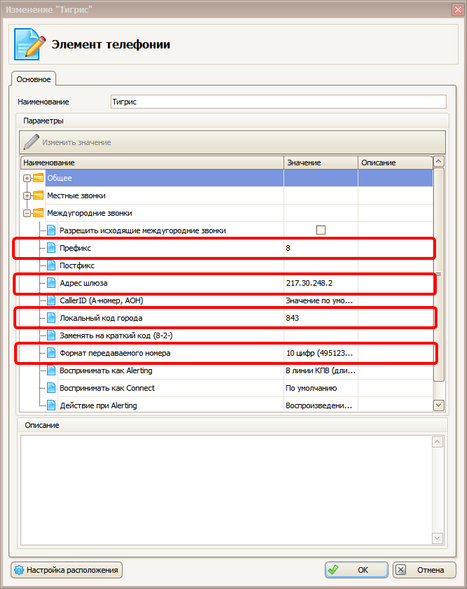Click the description area scroll up arrow
467x589 pixels.
click(x=437, y=442)
